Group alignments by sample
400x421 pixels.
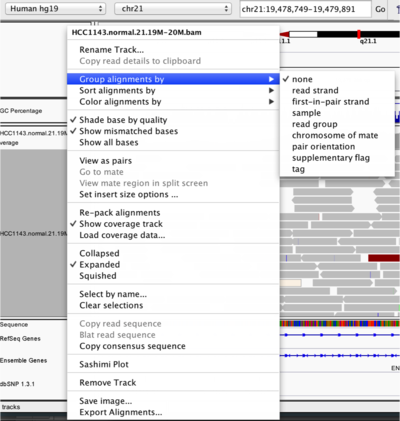pyautogui.click(x=337, y=113)
